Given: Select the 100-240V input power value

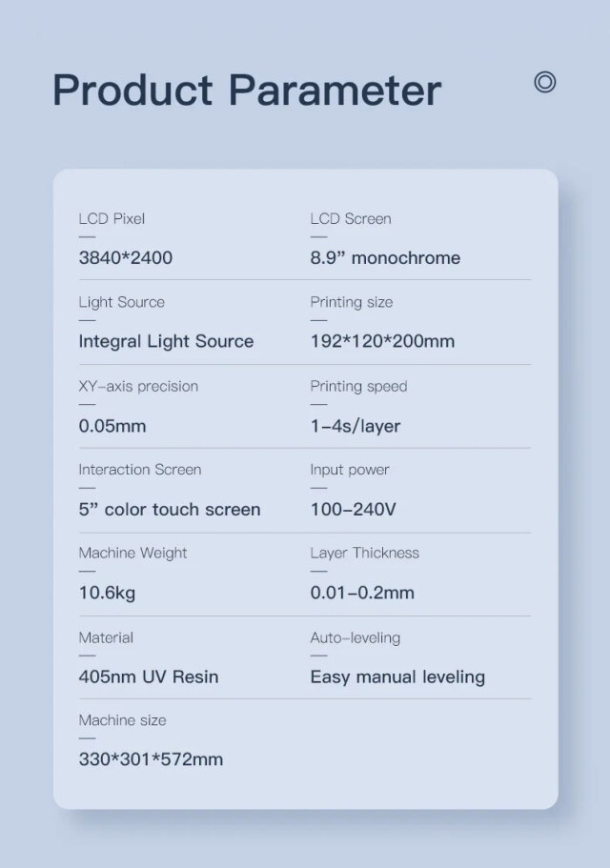Looking at the screenshot, I should tap(353, 510).
